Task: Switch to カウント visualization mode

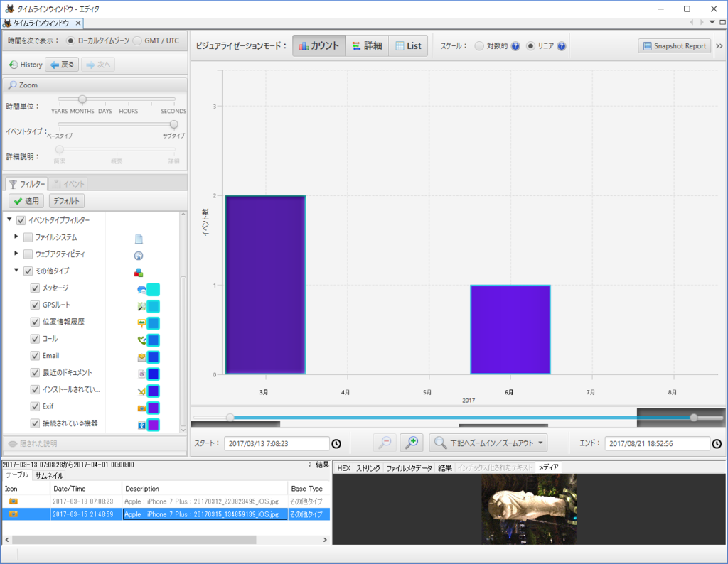Action: point(319,46)
